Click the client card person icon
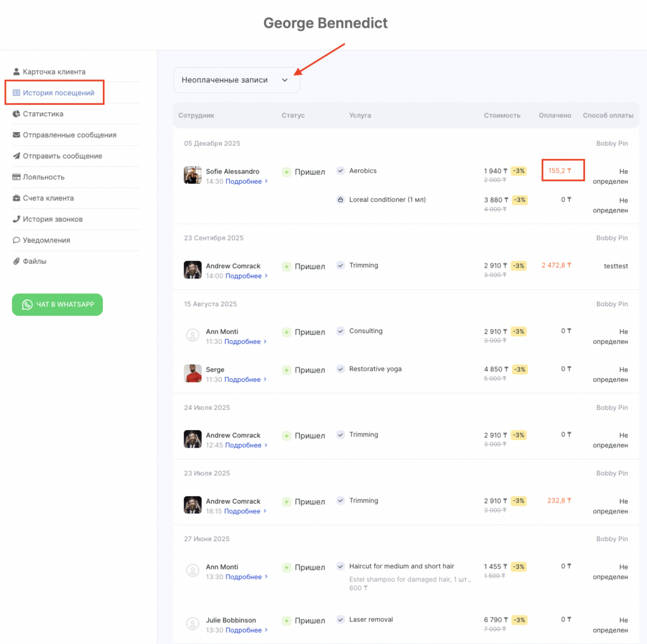 16,72
